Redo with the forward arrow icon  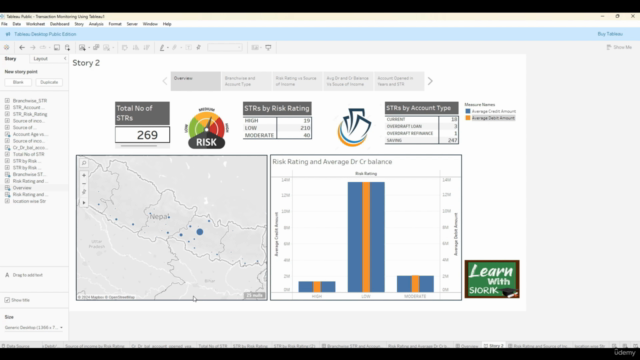pyautogui.click(x=33, y=47)
